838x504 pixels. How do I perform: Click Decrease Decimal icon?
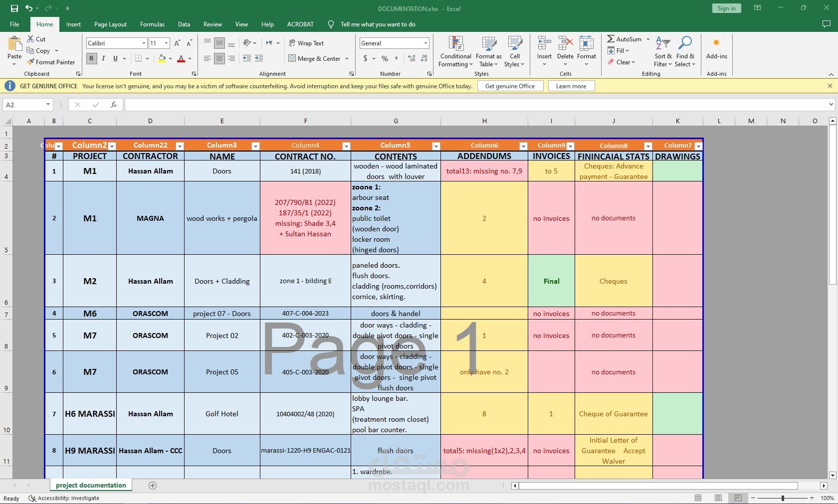pyautogui.click(x=424, y=58)
